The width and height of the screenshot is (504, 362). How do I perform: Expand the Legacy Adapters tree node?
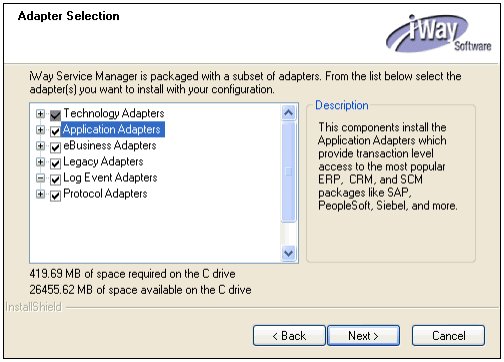click(40, 162)
